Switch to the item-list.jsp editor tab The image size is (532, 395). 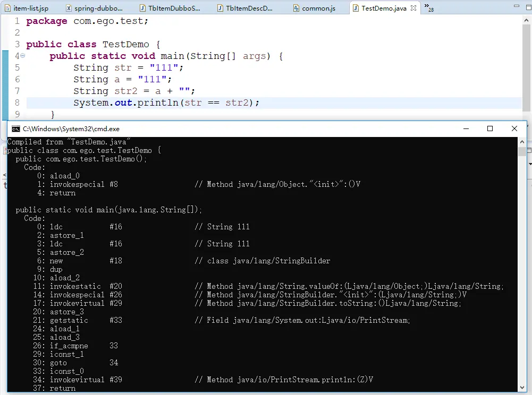tap(27, 8)
